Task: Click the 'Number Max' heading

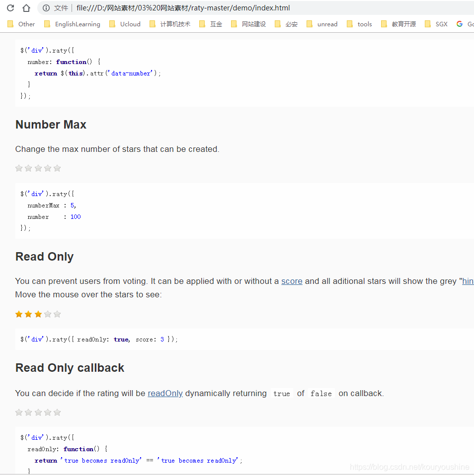Action: [x=51, y=125]
